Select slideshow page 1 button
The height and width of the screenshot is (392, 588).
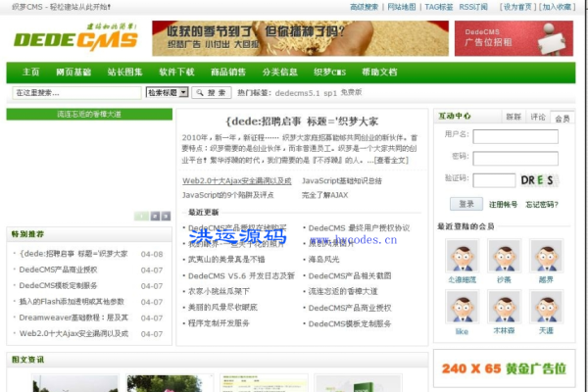pyautogui.click(x=141, y=216)
